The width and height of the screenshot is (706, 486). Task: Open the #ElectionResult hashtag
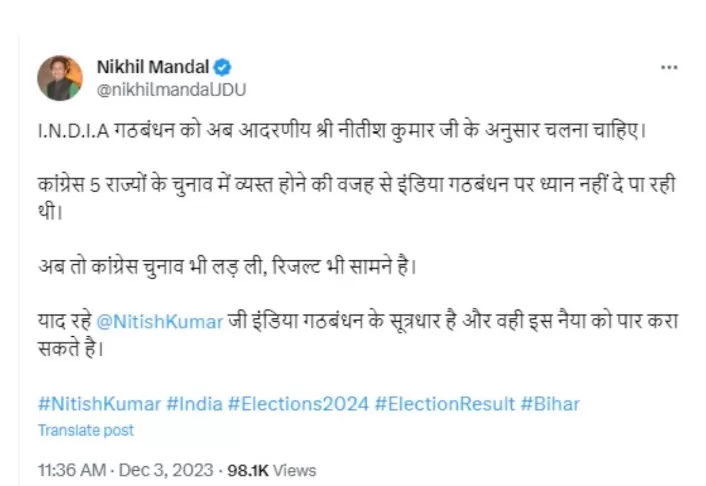(447, 404)
